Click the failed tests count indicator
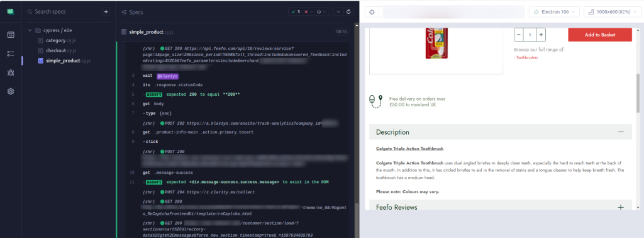 coord(308,12)
